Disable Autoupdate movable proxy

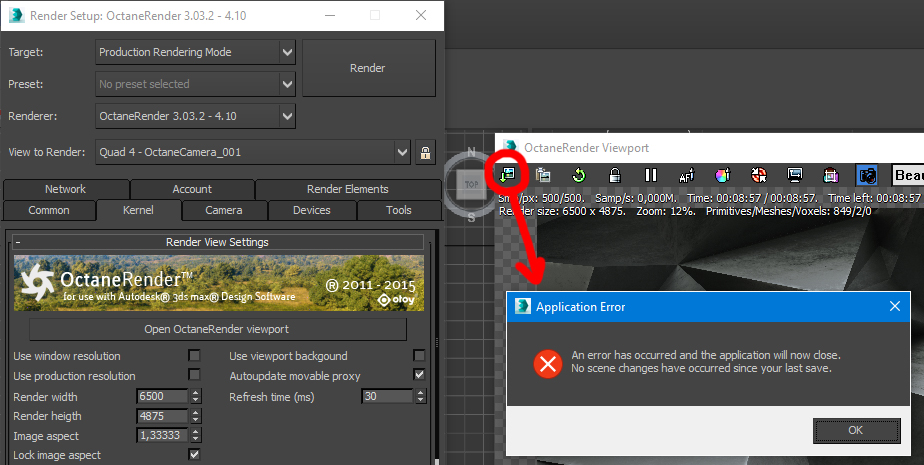[419, 375]
